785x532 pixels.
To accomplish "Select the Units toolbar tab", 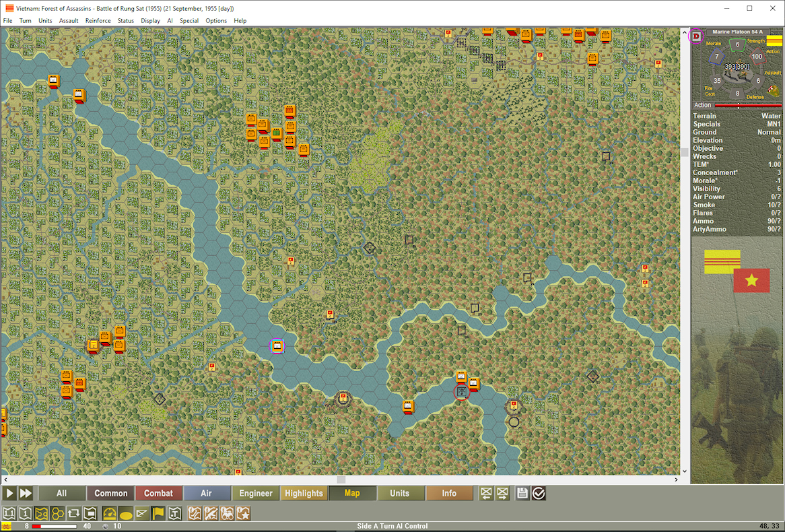I will coord(400,494).
